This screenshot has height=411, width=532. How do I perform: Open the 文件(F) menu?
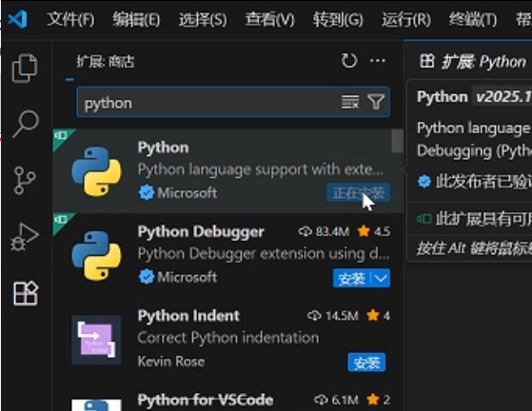click(70, 19)
